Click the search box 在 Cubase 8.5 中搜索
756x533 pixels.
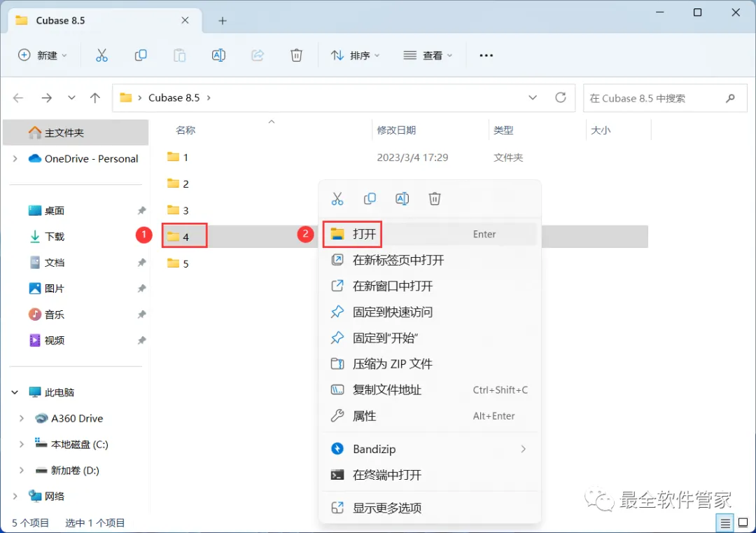pos(666,98)
